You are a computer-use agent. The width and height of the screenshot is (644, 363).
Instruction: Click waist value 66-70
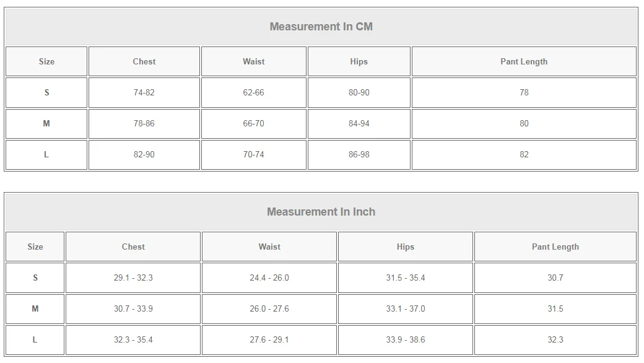[x=253, y=124]
